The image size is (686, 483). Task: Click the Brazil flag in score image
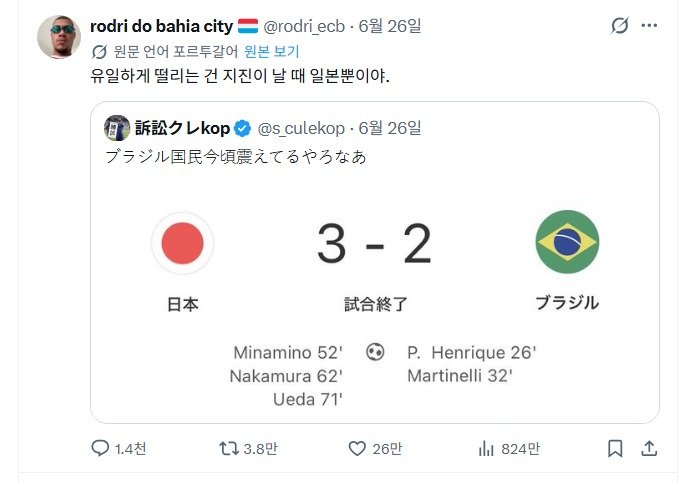pos(567,242)
